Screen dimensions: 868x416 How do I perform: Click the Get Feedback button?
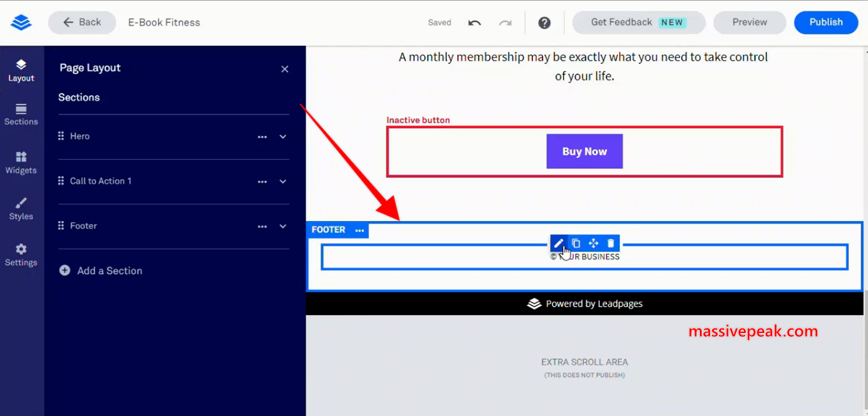[638, 22]
